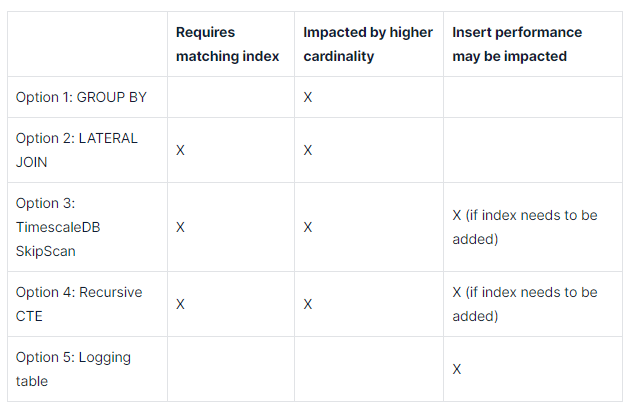Select the 'Option 1: GROUP BY' row label
Image resolution: width=638 pixels, height=413 pixels.
[x=81, y=97]
